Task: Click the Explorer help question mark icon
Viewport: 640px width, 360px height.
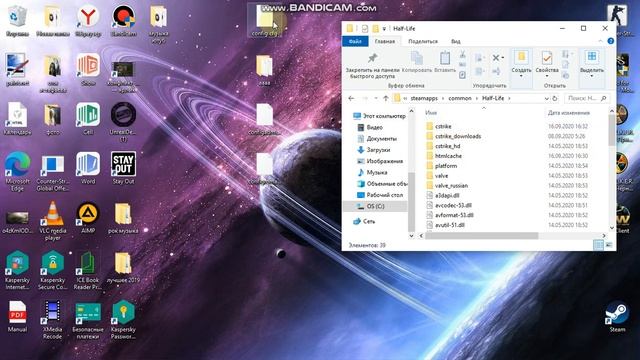Action: [611, 41]
